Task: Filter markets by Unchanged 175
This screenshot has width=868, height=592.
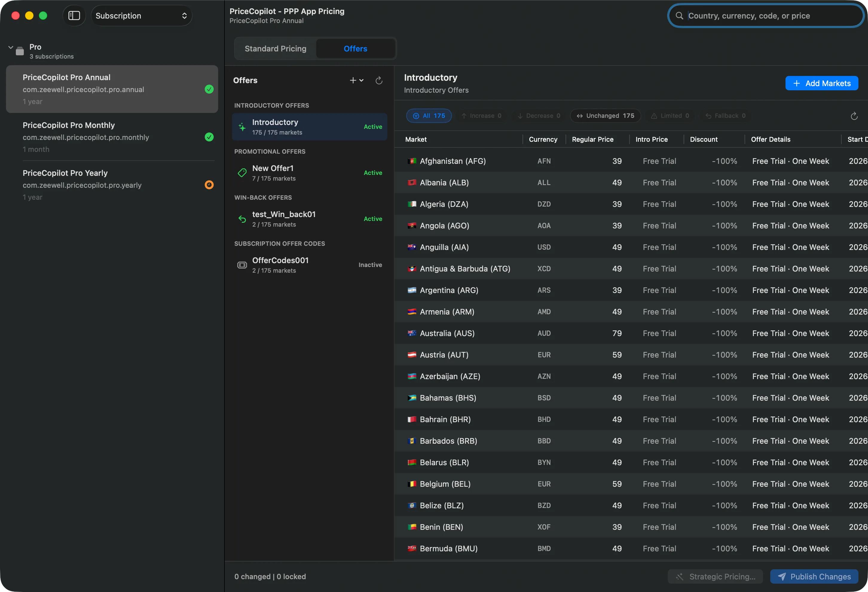Action: [x=605, y=116]
